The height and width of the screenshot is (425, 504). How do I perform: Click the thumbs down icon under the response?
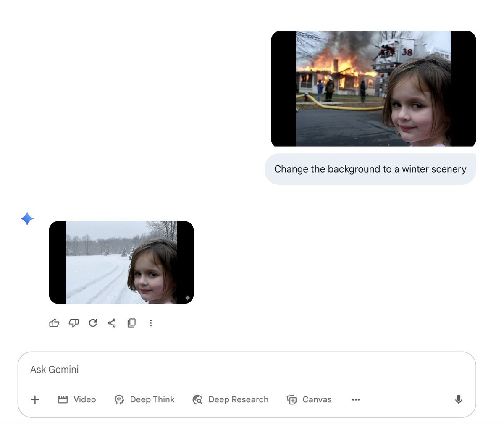click(x=73, y=323)
